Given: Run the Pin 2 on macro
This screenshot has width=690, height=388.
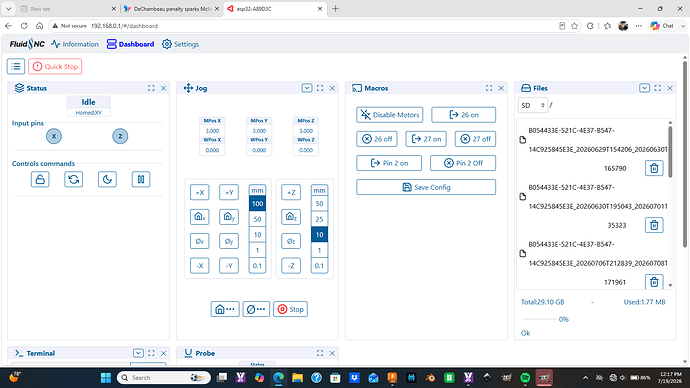Looking at the screenshot, I should [x=389, y=163].
